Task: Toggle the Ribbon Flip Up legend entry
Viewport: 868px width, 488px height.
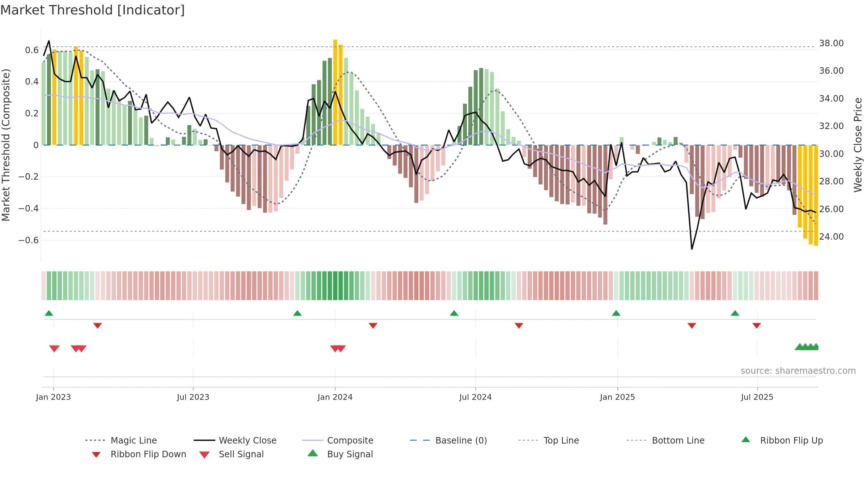Action: coord(782,440)
